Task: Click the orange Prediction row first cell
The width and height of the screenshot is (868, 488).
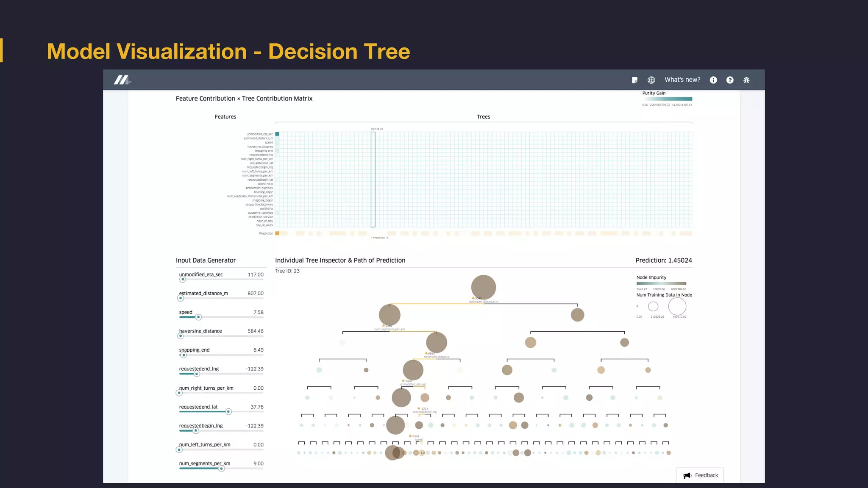Action: (277, 233)
